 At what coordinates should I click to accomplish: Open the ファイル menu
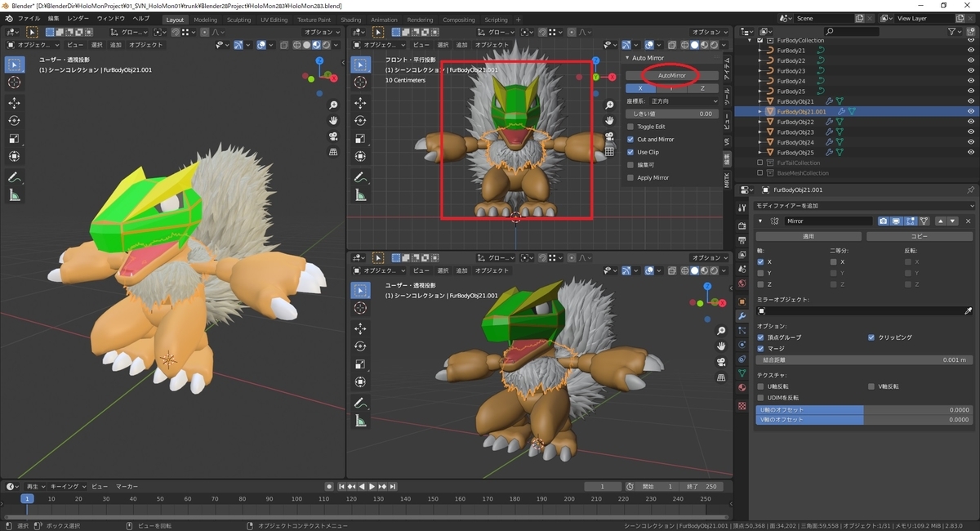29,18
